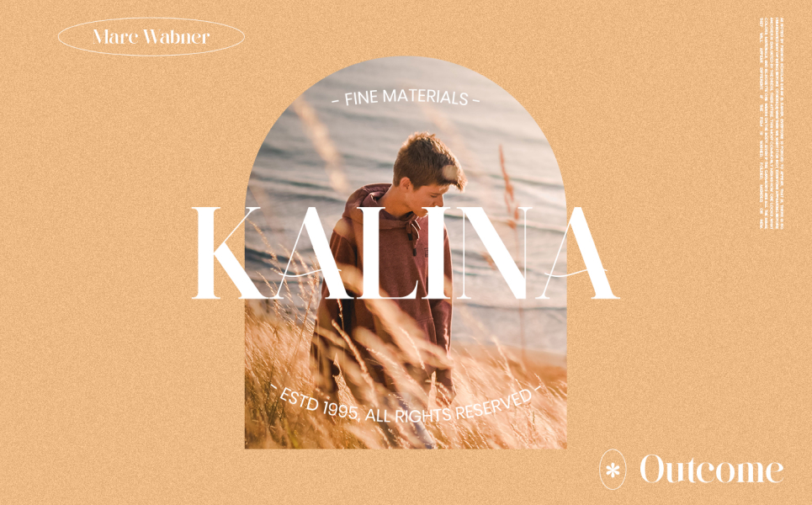This screenshot has height=505, width=812.
Task: Click the asterisk icon inside the oval
Action: click(613, 470)
